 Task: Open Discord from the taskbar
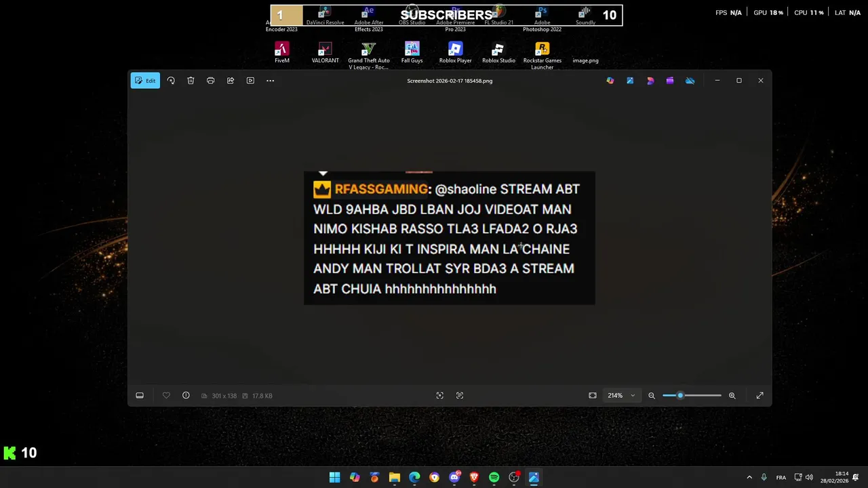coord(454,477)
